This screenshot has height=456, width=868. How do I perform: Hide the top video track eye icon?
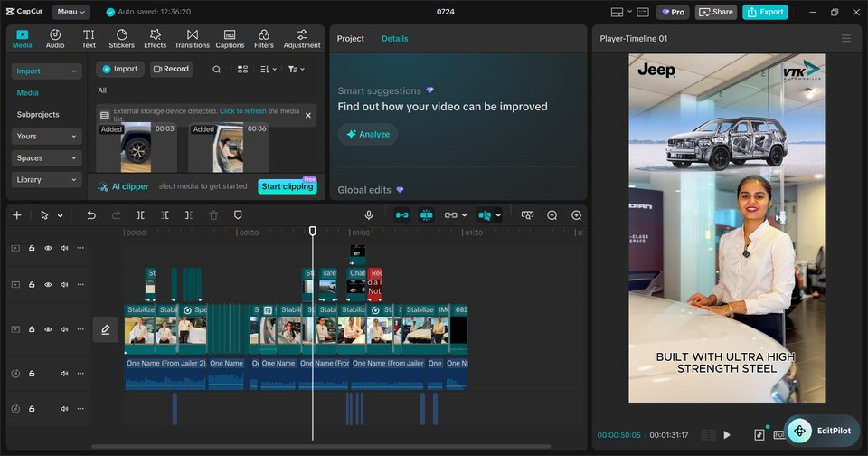click(x=48, y=248)
